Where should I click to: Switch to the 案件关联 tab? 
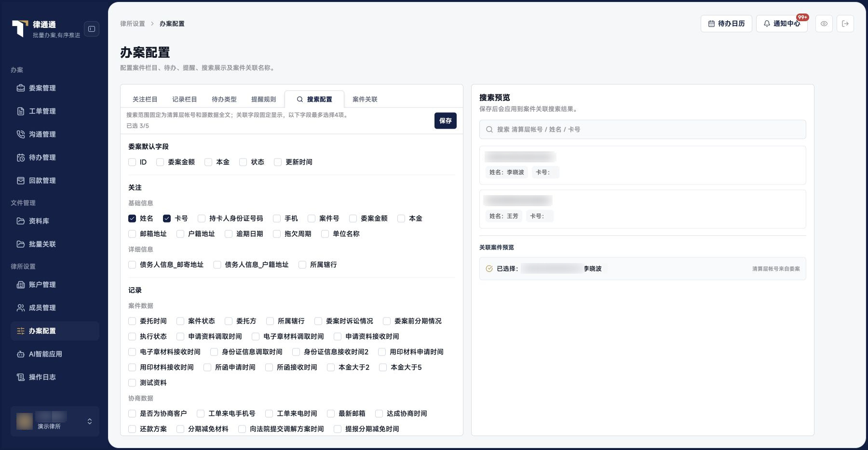tap(365, 99)
